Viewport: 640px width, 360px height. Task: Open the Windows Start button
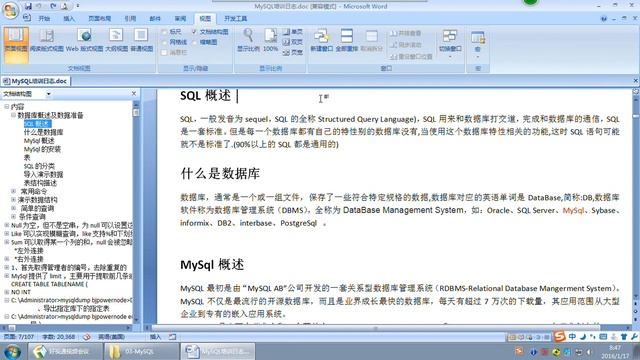[12, 351]
